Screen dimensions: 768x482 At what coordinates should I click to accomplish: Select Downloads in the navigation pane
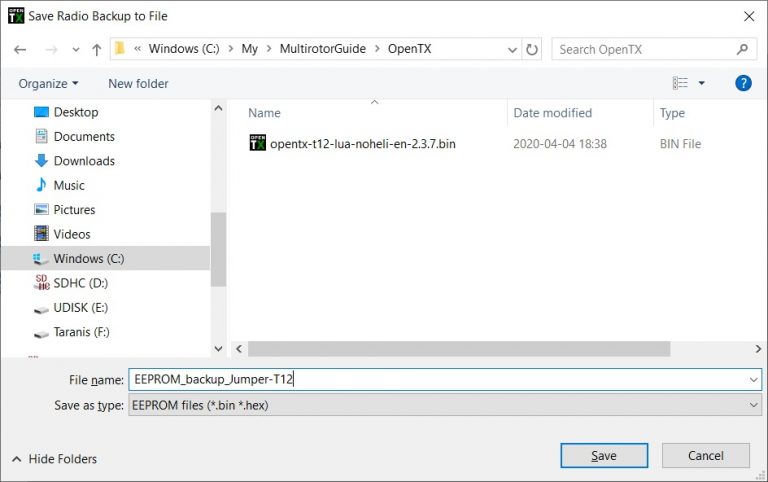point(84,161)
